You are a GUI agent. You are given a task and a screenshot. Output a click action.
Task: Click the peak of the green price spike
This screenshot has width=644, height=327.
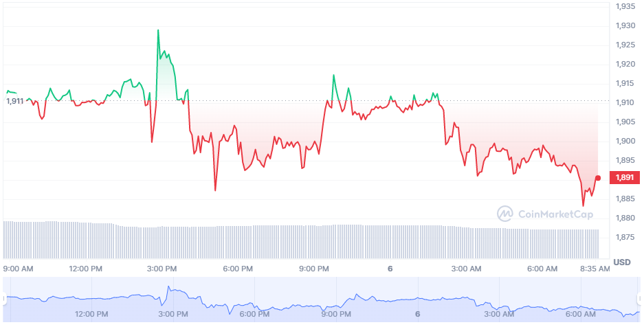click(x=158, y=30)
